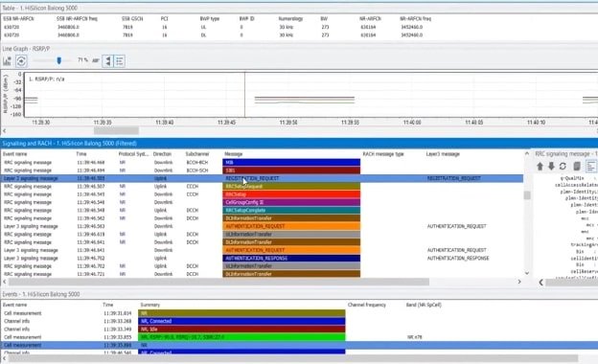The width and height of the screenshot is (598, 364).
Task: Sort by Message column header in Signaling table
Action: pyautogui.click(x=234, y=154)
